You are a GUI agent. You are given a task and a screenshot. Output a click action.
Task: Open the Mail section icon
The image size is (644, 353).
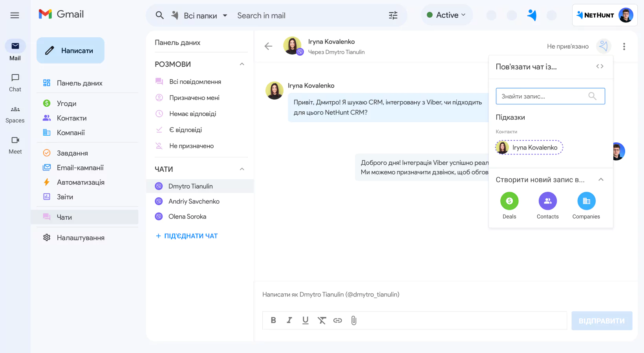tap(15, 46)
